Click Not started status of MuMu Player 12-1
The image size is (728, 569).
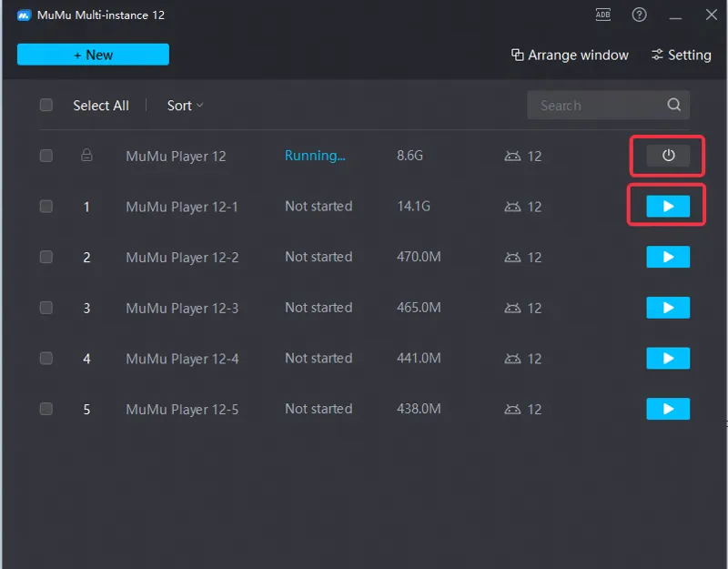pyautogui.click(x=318, y=207)
